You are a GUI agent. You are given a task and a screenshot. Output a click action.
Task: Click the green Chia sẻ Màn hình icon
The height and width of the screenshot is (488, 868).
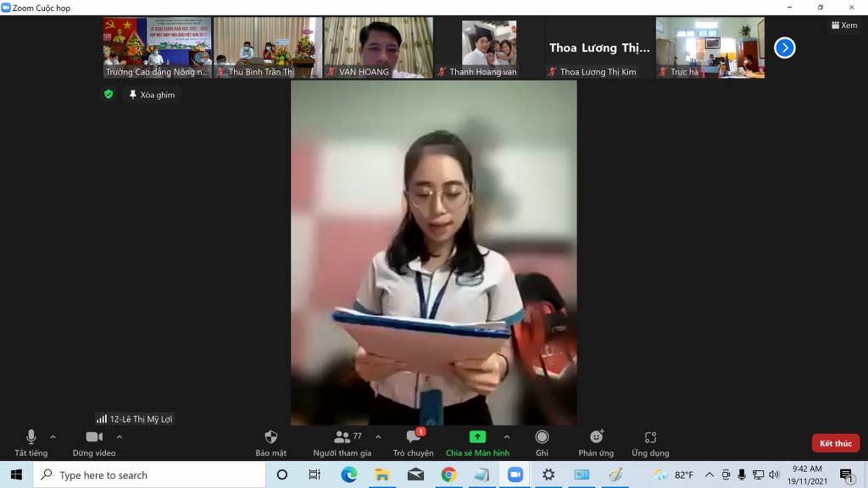[477, 437]
